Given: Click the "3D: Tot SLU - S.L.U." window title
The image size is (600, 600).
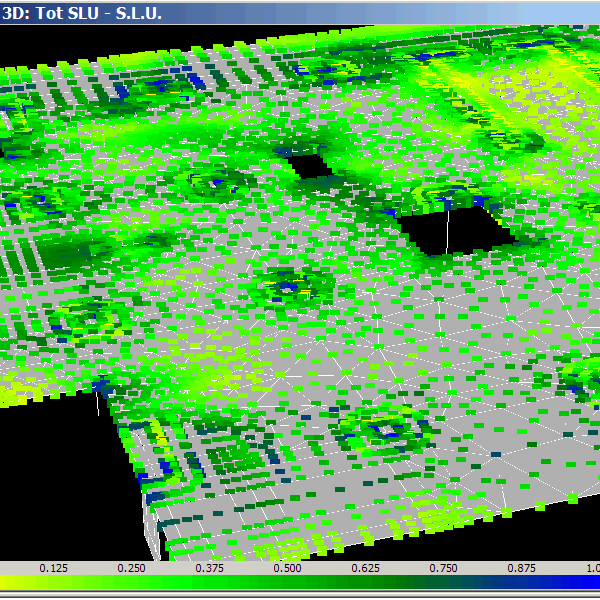Looking at the screenshot, I should [x=82, y=13].
